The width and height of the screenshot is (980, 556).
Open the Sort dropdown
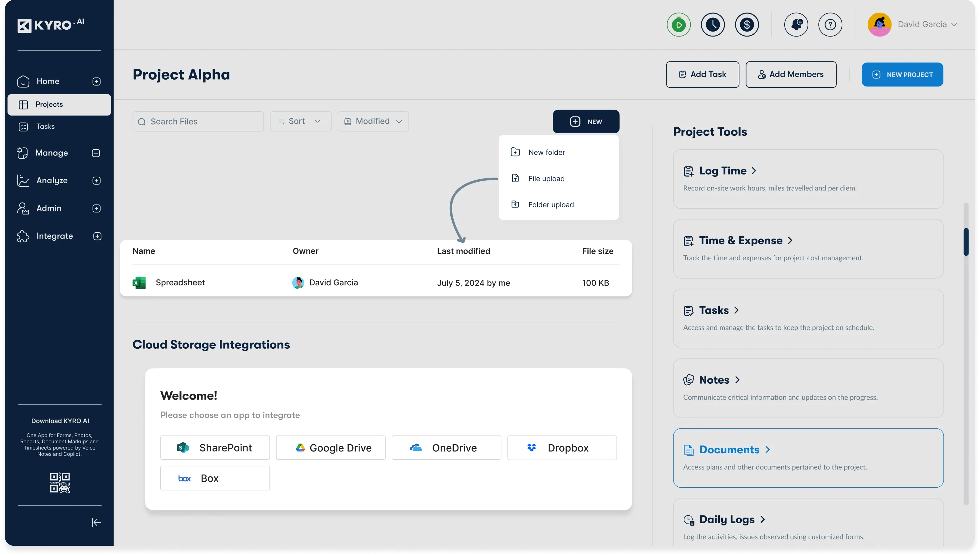click(301, 121)
